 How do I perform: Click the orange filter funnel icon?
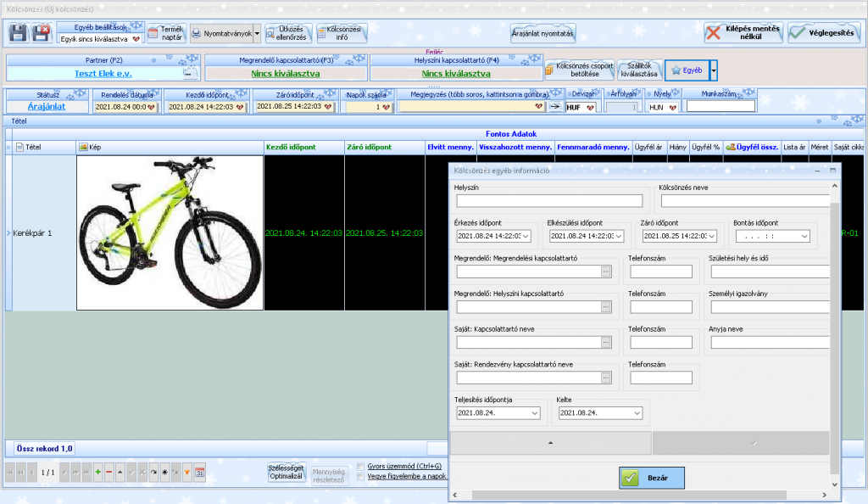tap(187, 473)
